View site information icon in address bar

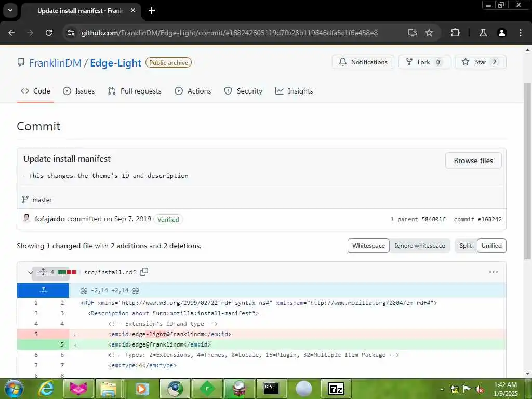click(71, 33)
